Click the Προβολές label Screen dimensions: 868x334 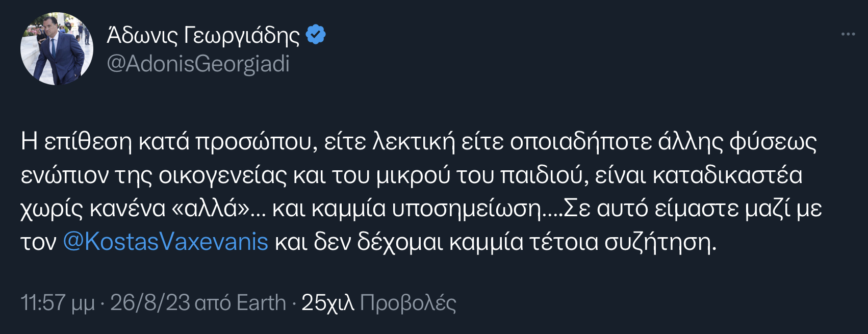pos(408,303)
